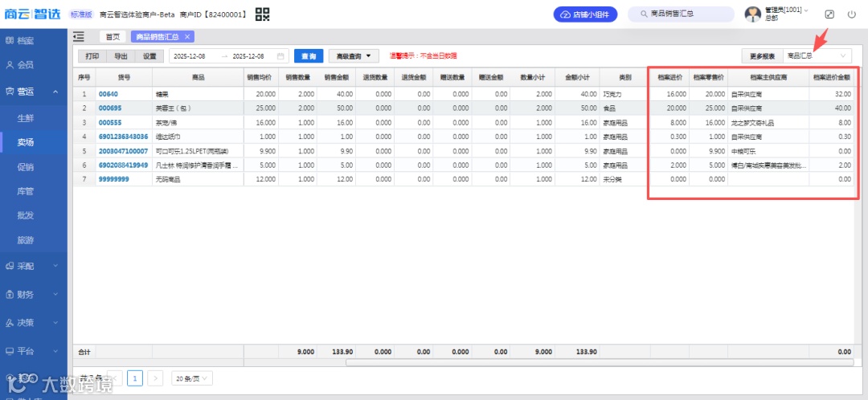Click the 类别 column header
The width and height of the screenshot is (868, 400).
(x=624, y=77)
